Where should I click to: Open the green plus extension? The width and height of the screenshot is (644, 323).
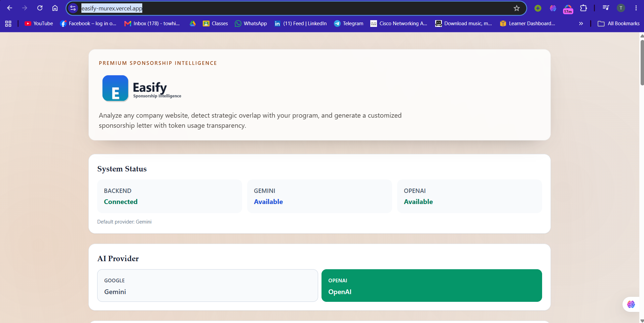pyautogui.click(x=538, y=8)
